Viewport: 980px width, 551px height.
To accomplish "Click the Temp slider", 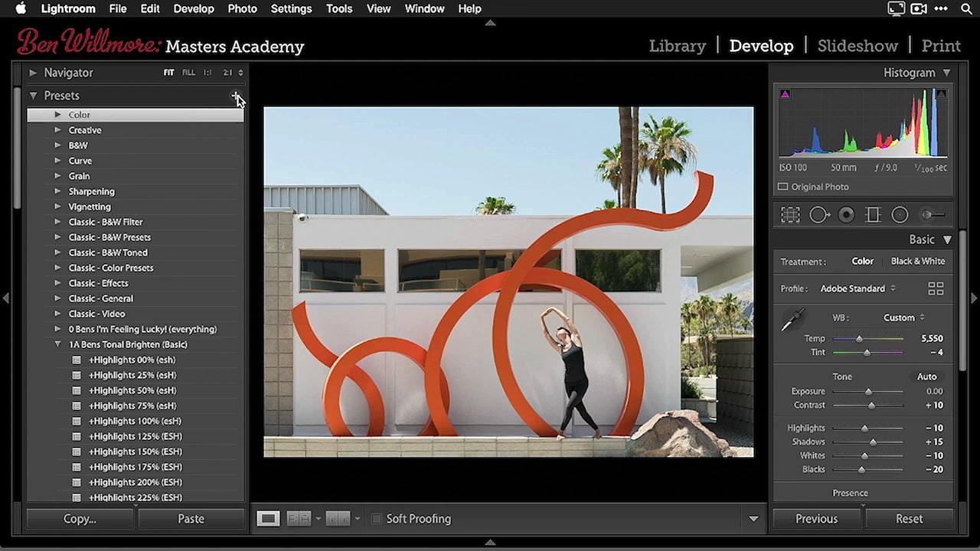I will (x=867, y=338).
